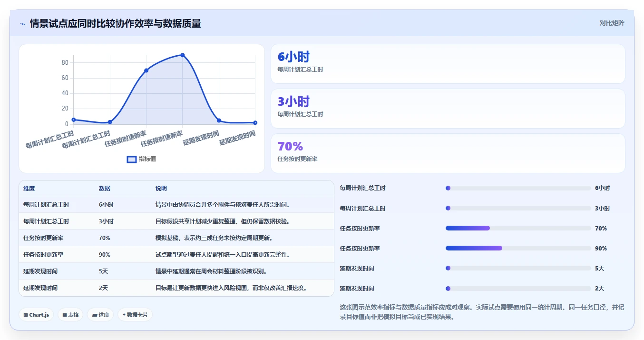Click the 数据卡片 tag chip
644x340 pixels.
(x=135, y=315)
